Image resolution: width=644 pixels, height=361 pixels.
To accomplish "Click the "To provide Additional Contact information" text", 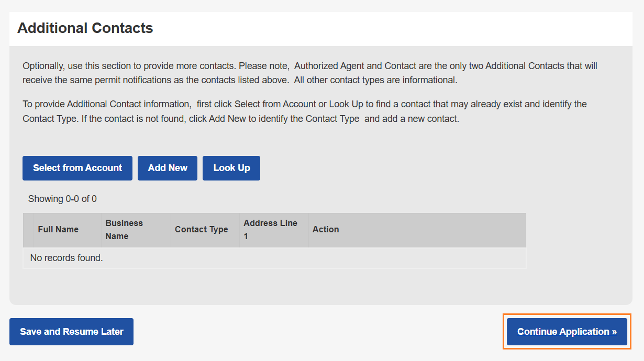I will 107,104.
